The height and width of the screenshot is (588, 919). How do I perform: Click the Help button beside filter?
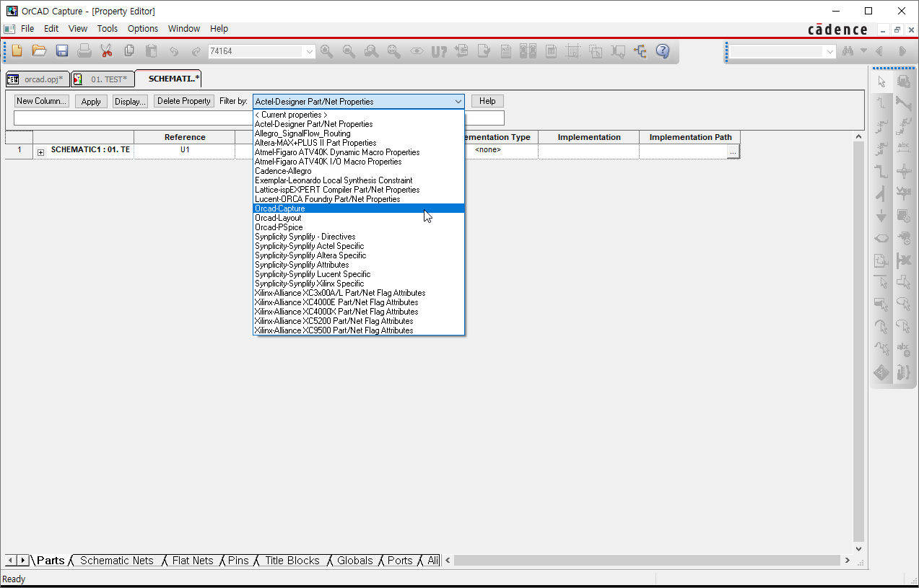487,102
